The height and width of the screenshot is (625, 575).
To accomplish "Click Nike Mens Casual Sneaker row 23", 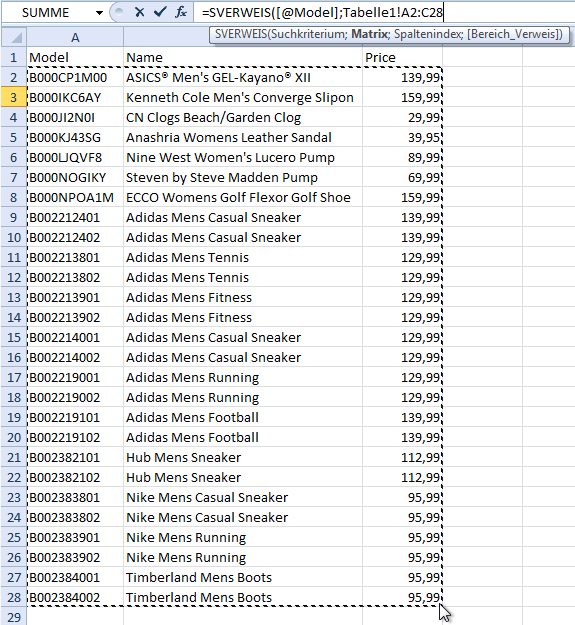I will pos(243,497).
